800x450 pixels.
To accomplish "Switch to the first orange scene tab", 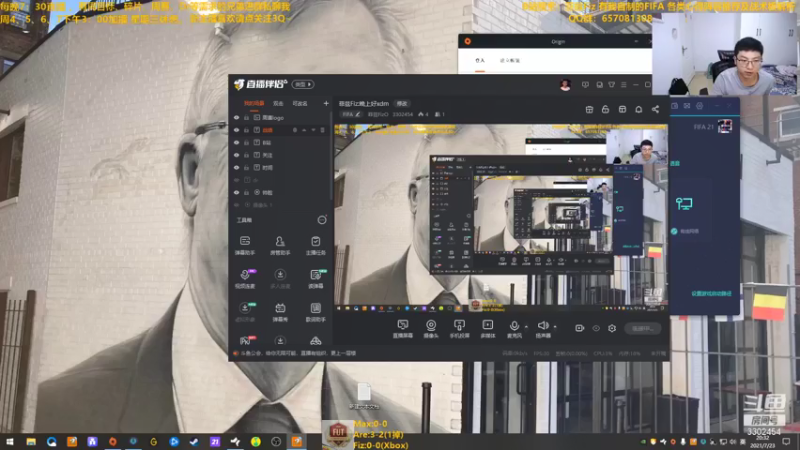I will [x=254, y=104].
